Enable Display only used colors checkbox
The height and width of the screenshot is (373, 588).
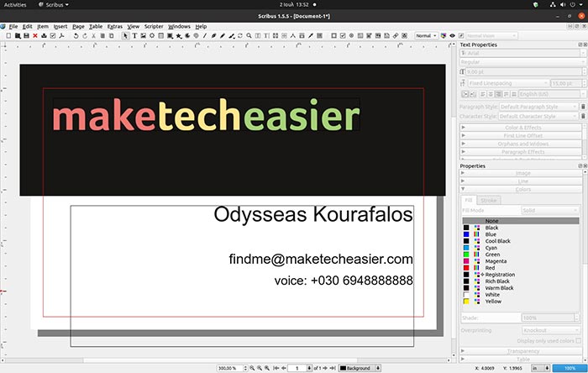[578, 341]
